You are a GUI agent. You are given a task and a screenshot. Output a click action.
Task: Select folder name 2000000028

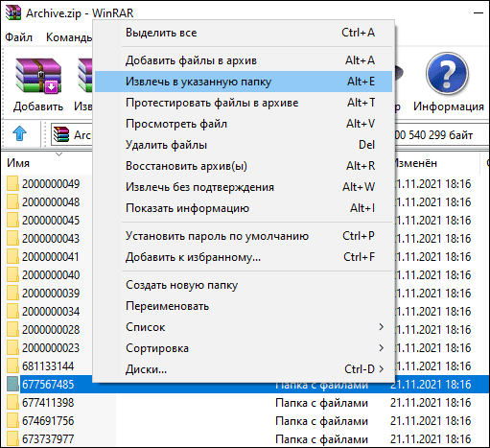[x=51, y=330]
